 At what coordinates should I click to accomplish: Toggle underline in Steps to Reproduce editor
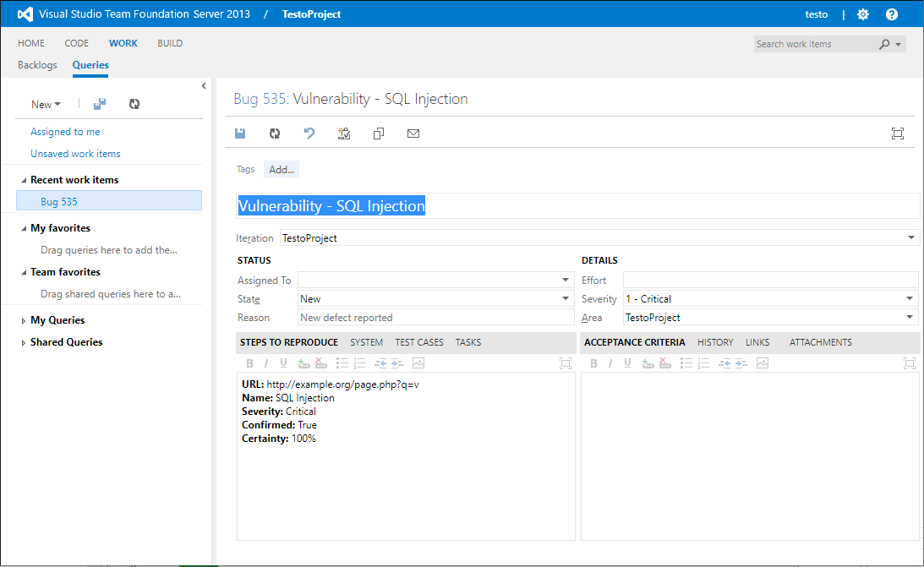click(x=283, y=363)
